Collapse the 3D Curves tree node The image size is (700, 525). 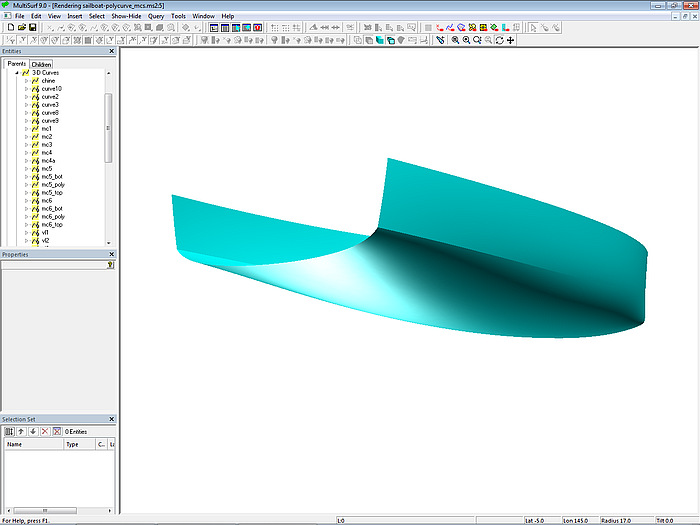(x=17, y=73)
